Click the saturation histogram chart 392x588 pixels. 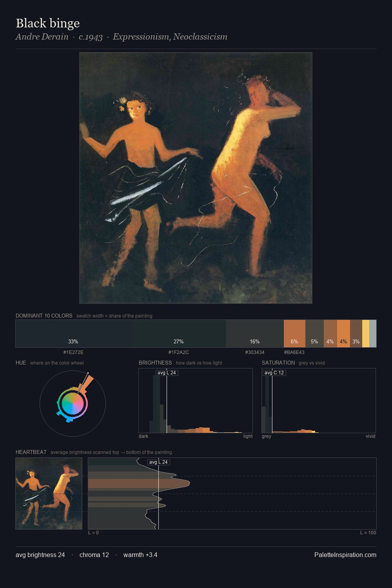pyautogui.click(x=319, y=401)
